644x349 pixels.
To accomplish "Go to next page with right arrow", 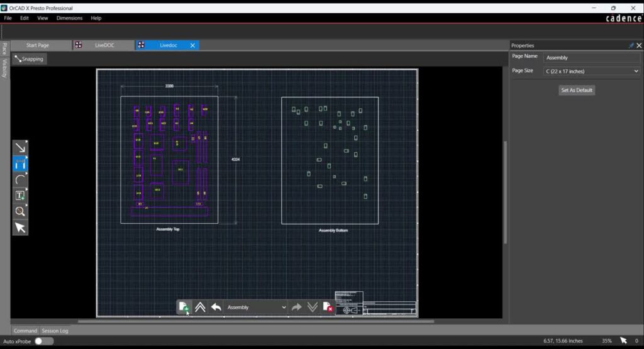I will coord(296,307).
